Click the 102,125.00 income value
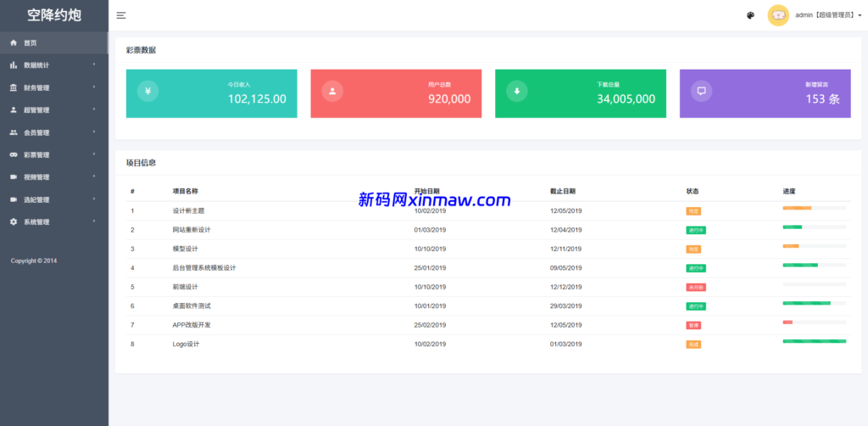The image size is (868, 426). coord(258,99)
